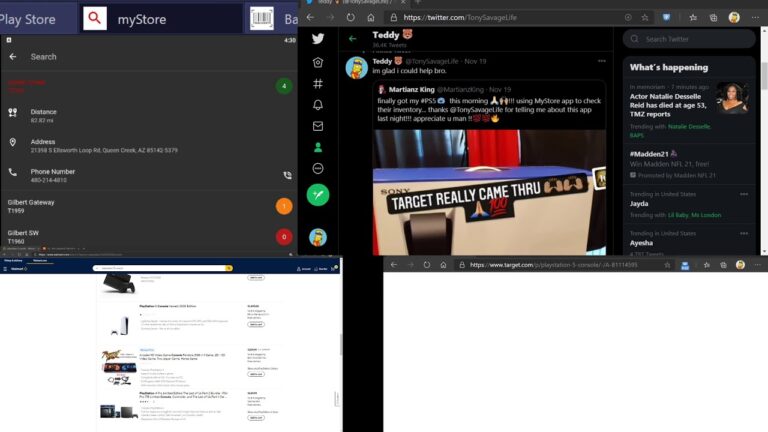The image size is (768, 432).
Task: Open Twitter Messages envelope
Action: (x=318, y=126)
